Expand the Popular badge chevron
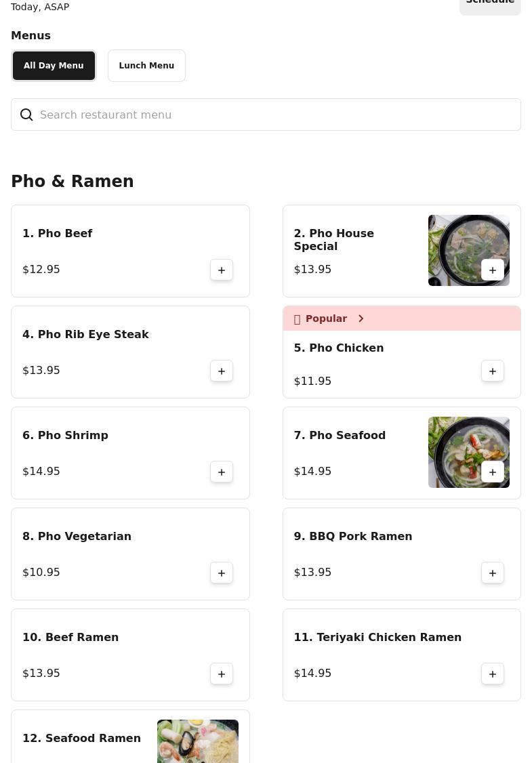532x763 pixels. (x=361, y=318)
